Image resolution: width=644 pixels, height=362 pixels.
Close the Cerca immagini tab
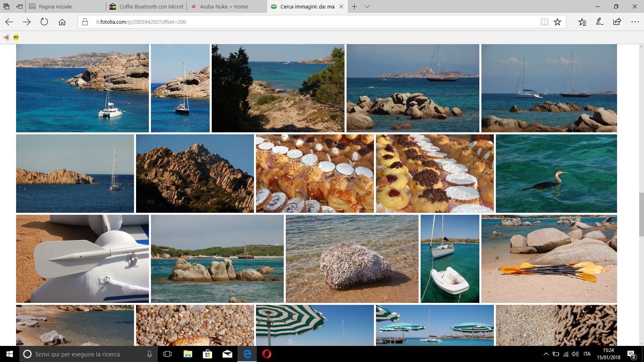341,7
